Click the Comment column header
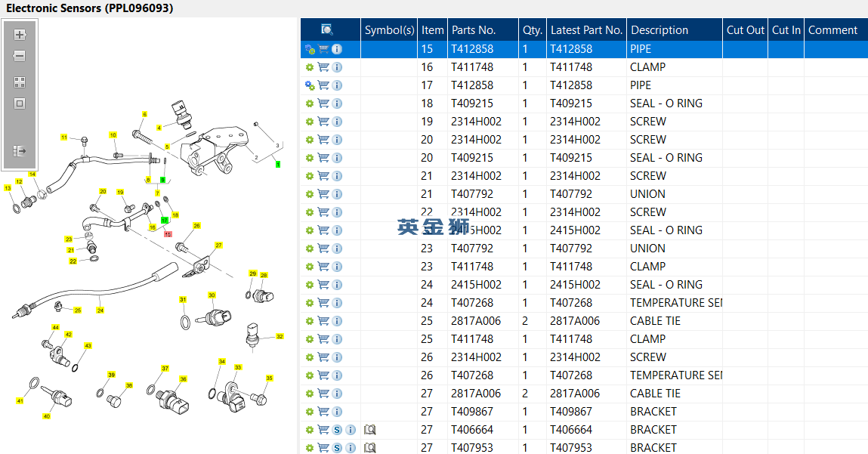 (836, 30)
